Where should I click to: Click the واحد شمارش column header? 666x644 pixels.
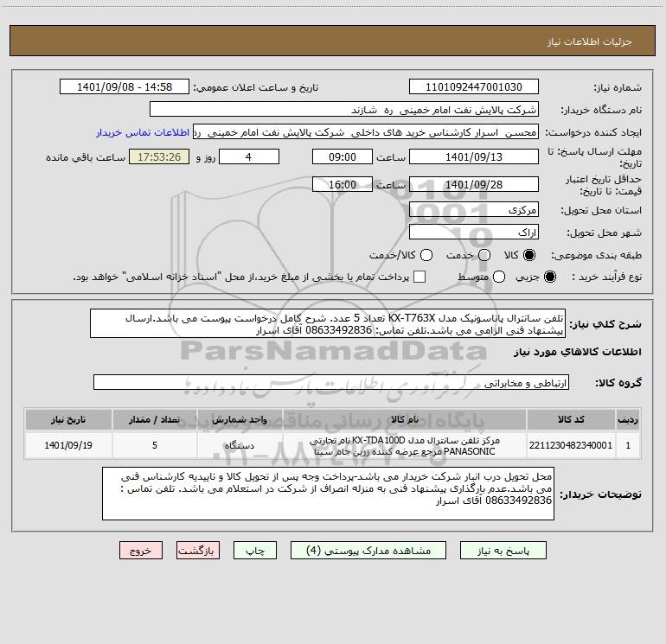coord(240,420)
